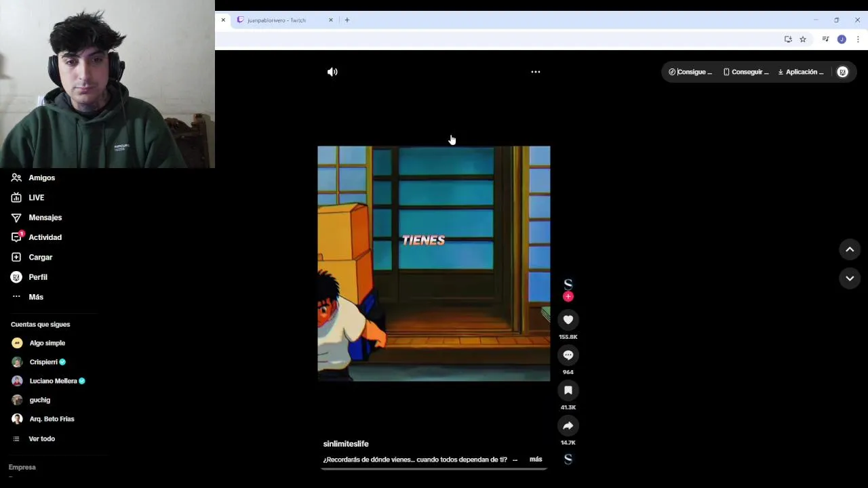Click the Conseguir... phone button
Screen dimensions: 868x488
click(x=746, y=72)
